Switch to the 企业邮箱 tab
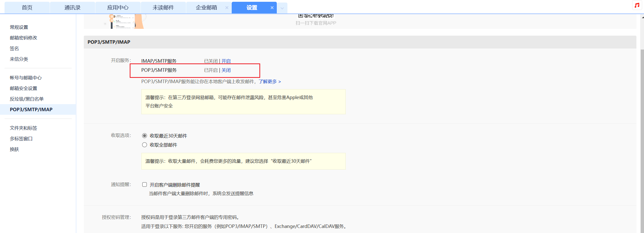The image size is (644, 233). coord(206,8)
